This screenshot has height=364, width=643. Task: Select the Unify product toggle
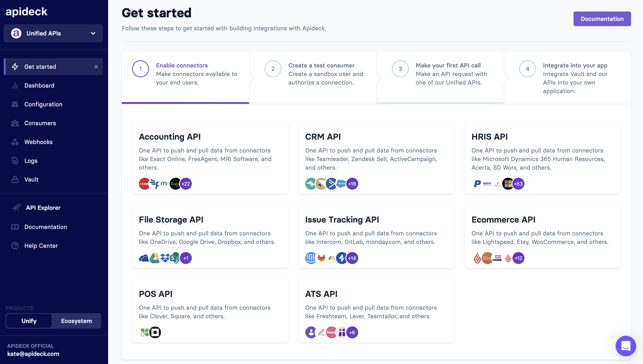click(x=29, y=321)
